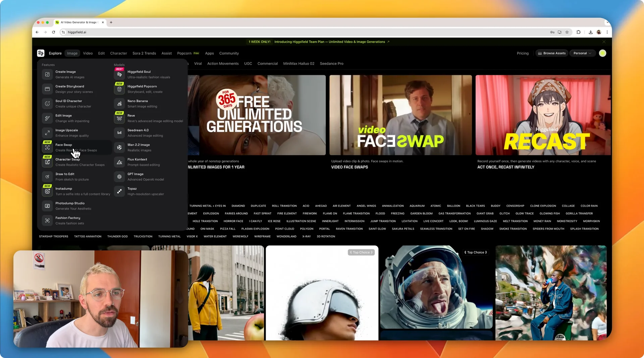Screen dimensions: 644x358
Task: Click the GPT Image model icon
Action: tap(119, 177)
